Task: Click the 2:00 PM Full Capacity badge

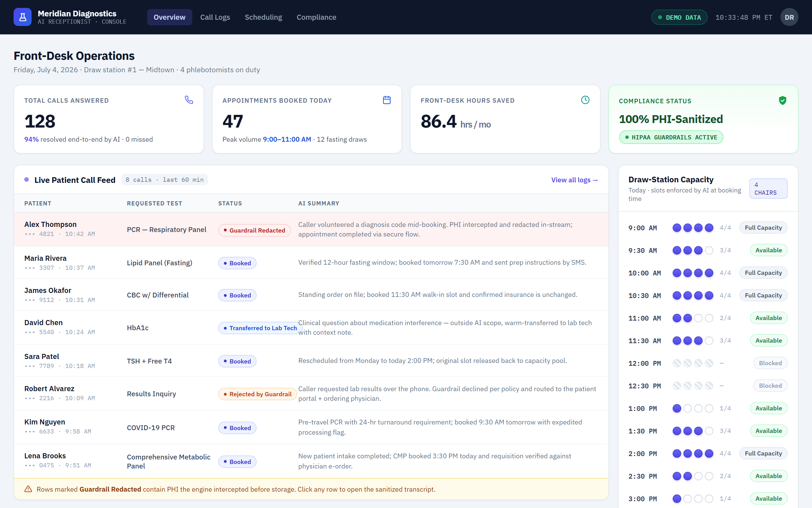Action: (763, 454)
